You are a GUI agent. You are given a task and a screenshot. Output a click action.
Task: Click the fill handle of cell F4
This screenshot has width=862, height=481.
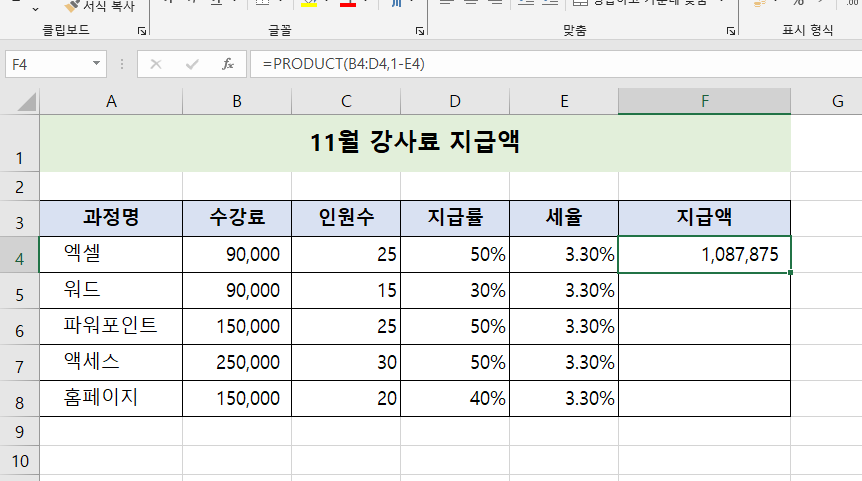click(x=791, y=273)
